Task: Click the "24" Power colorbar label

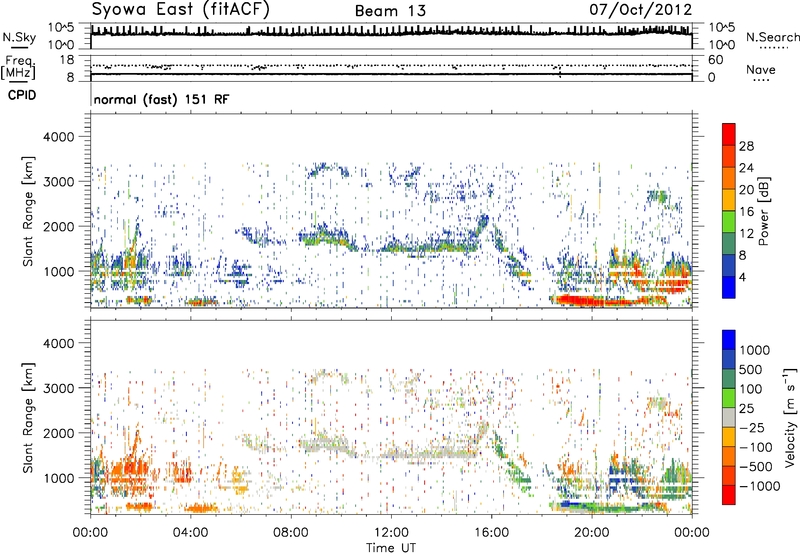Action: pyautogui.click(x=746, y=168)
